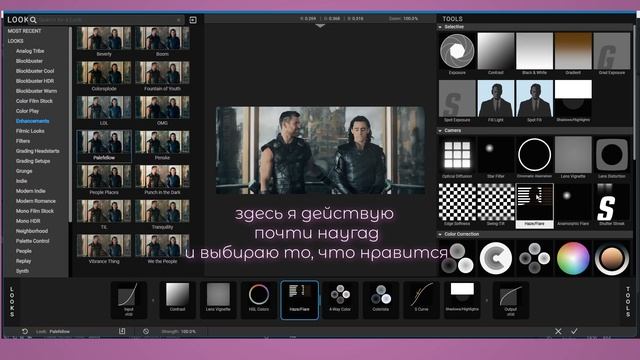Screen dimensions: 640x360
Task: Select Colorista in the tool chain
Action: [x=381, y=300]
